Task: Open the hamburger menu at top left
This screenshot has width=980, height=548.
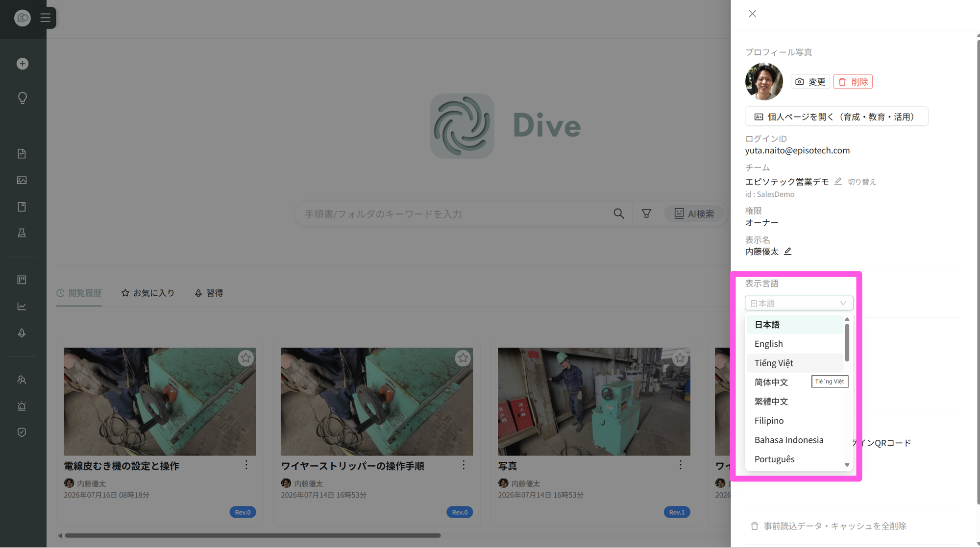Action: point(46,18)
